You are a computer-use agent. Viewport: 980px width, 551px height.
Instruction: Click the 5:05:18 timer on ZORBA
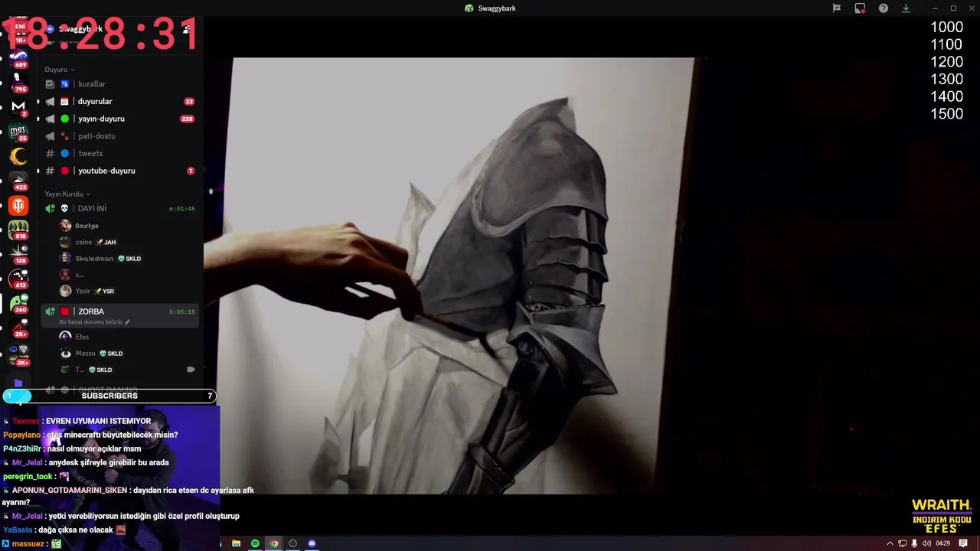(181, 311)
